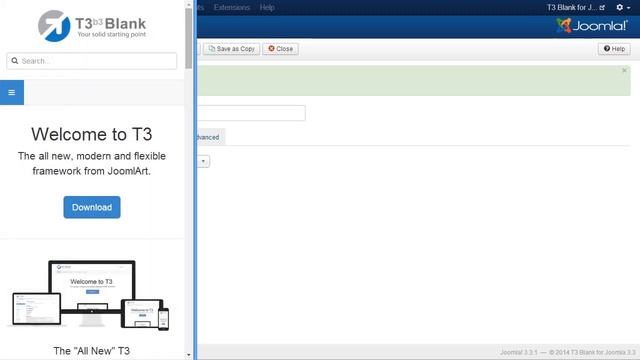
Task: Open the settings gear dropdown
Action: coord(623,7)
